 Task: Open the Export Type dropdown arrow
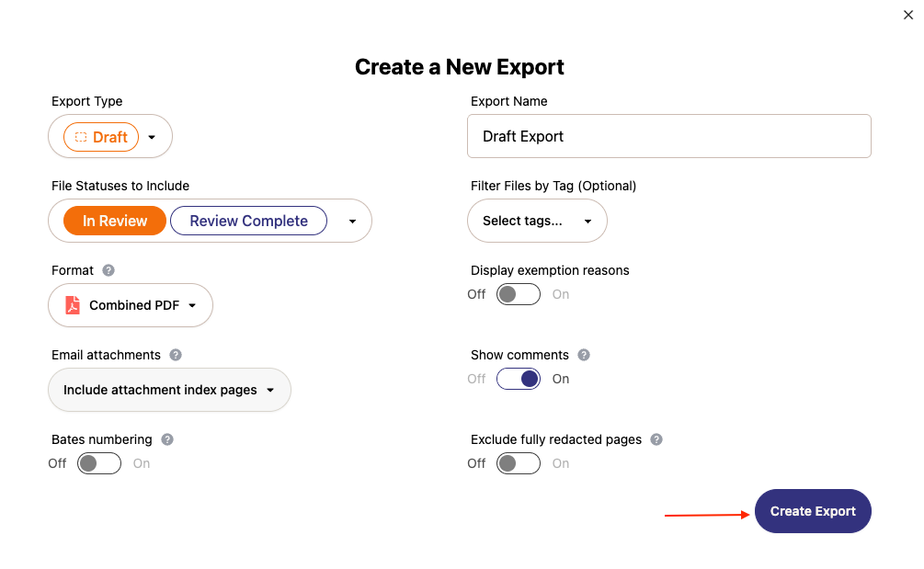pos(152,137)
